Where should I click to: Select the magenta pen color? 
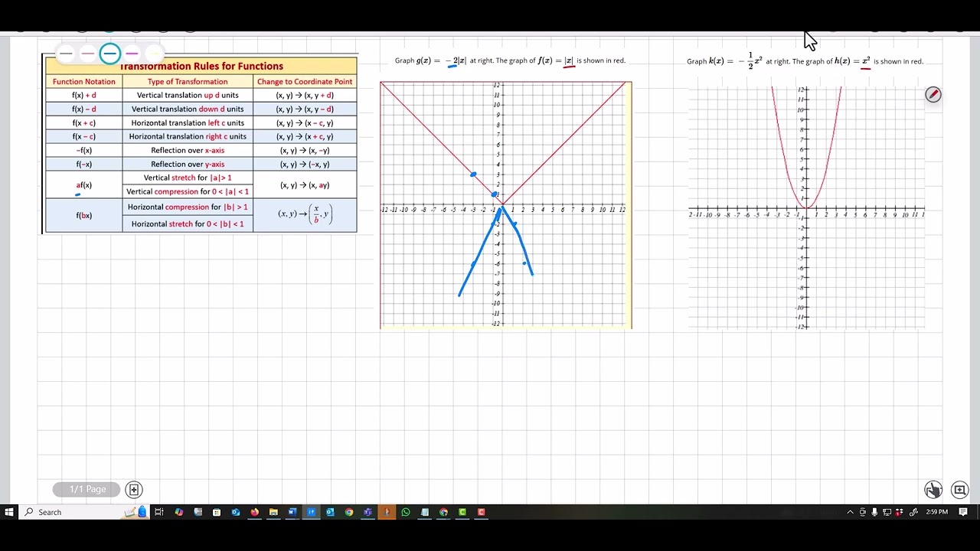coord(132,54)
